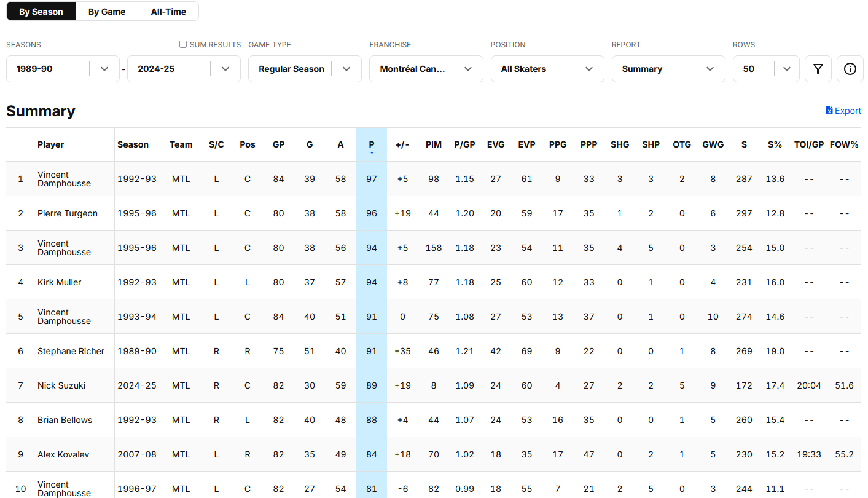
Task: Click the Summary section heading
Action: pos(41,111)
